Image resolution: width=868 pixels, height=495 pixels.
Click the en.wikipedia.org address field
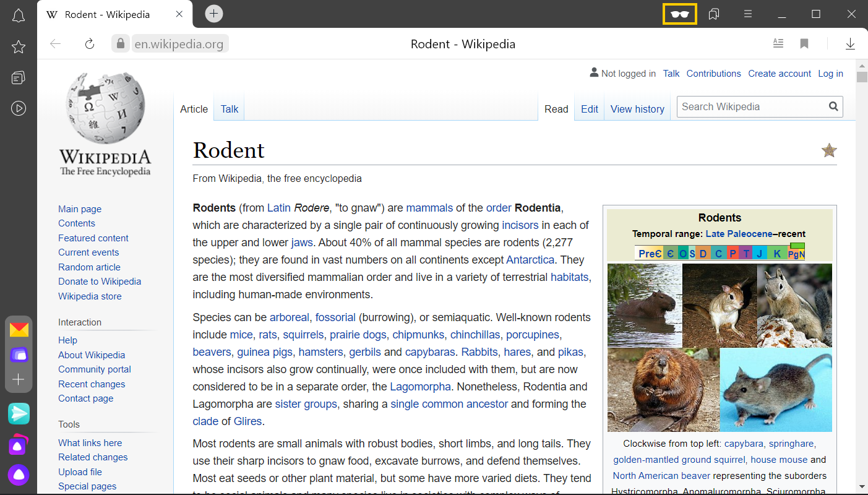pyautogui.click(x=179, y=44)
